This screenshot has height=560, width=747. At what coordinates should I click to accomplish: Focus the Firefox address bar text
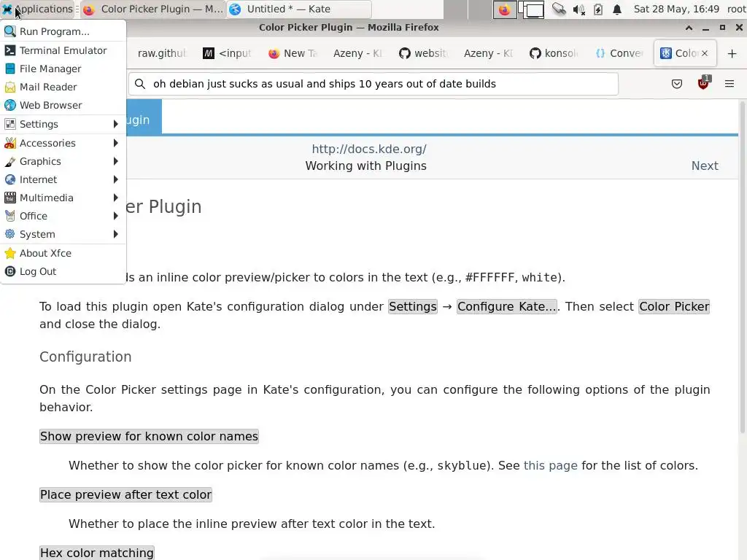pyautogui.click(x=325, y=84)
